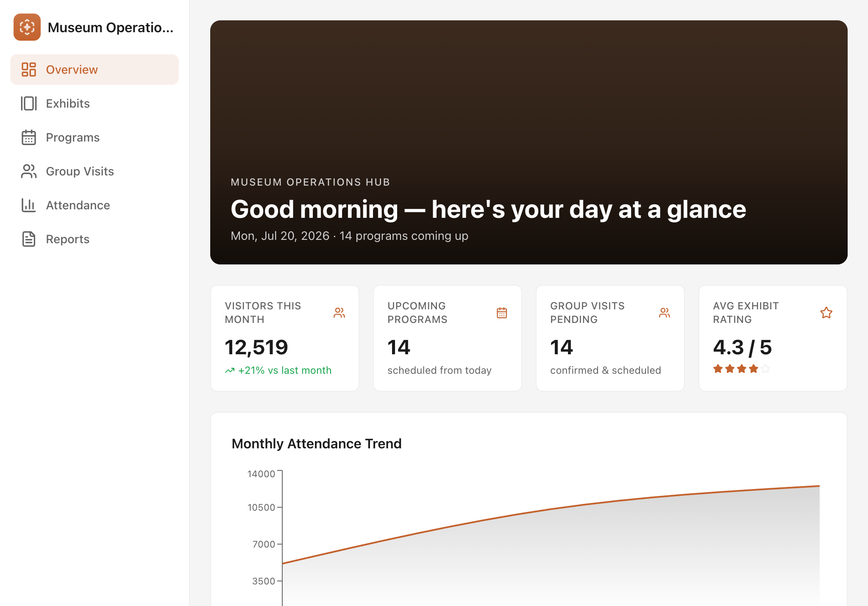868x606 pixels.
Task: Click the Museum Operations Hub eyebrow text
Action: [x=310, y=182]
